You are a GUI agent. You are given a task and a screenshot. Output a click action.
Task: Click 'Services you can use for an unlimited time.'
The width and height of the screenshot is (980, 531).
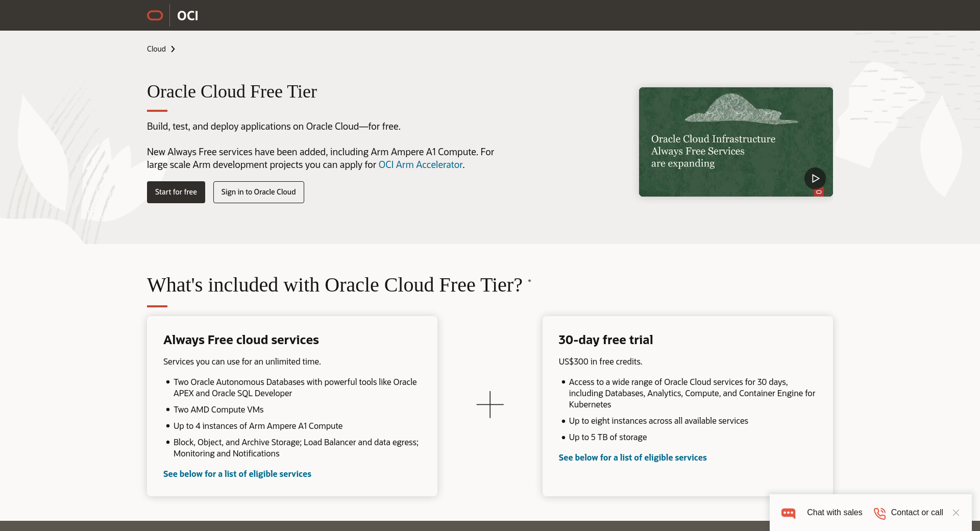coord(242,361)
